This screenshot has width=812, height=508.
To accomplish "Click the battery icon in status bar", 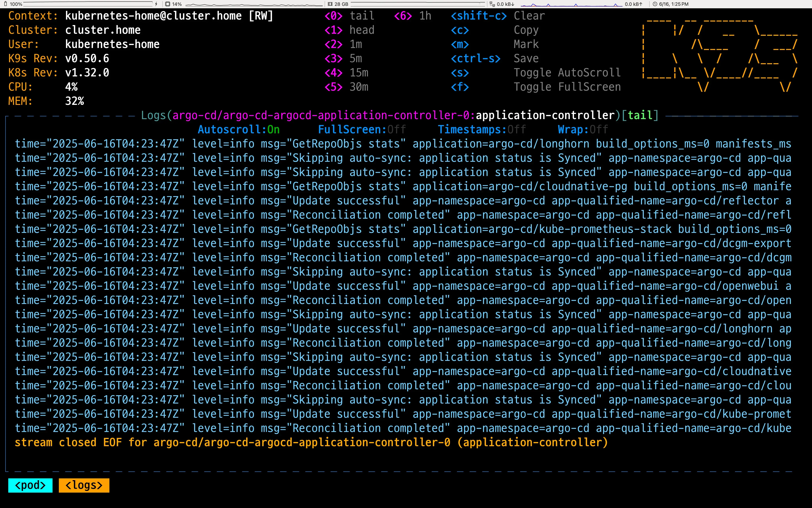I will tap(5, 4).
